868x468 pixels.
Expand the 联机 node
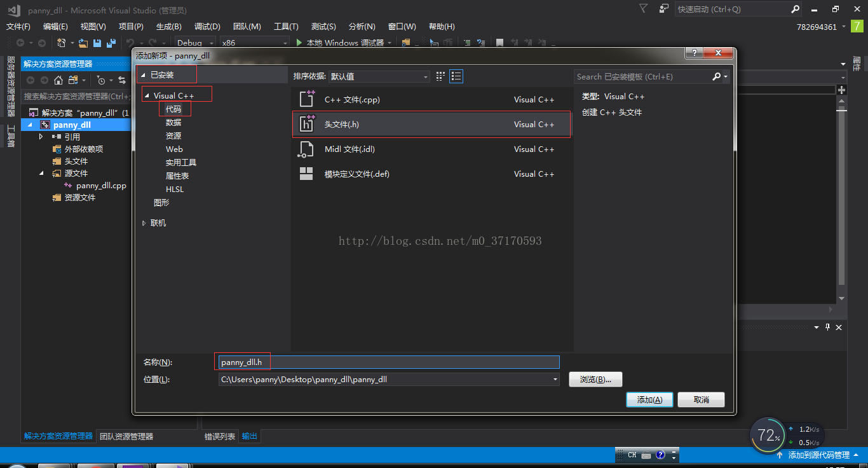pyautogui.click(x=144, y=223)
